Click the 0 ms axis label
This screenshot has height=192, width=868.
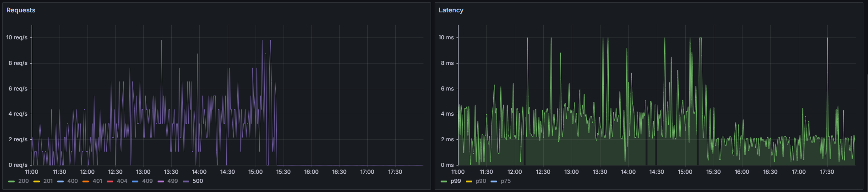tap(448, 165)
